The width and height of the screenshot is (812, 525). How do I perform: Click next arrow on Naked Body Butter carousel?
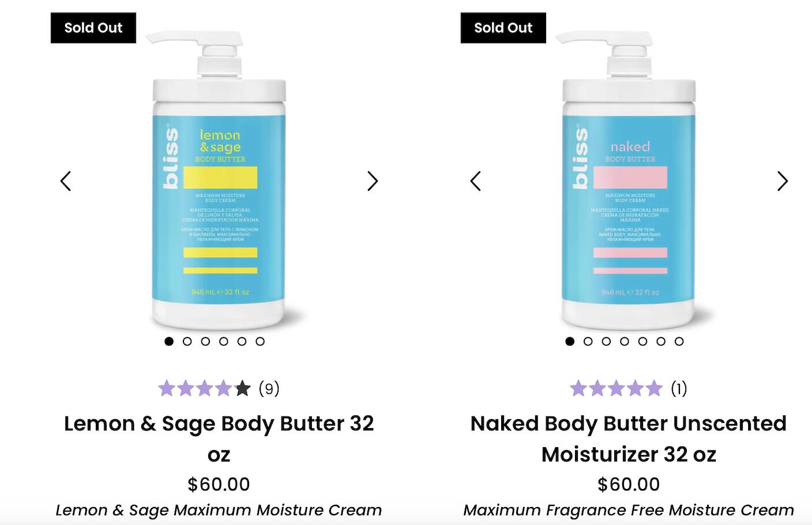click(782, 181)
